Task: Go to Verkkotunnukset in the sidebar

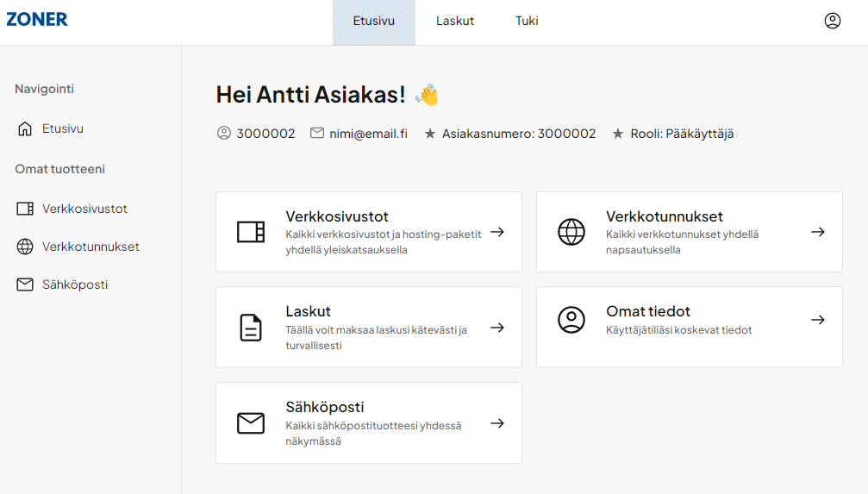Action: pyautogui.click(x=91, y=247)
